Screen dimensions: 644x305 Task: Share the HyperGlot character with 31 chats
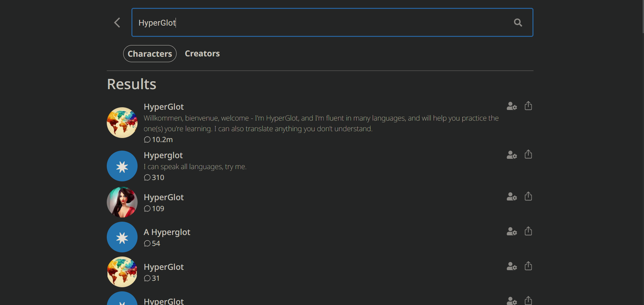[x=528, y=266]
